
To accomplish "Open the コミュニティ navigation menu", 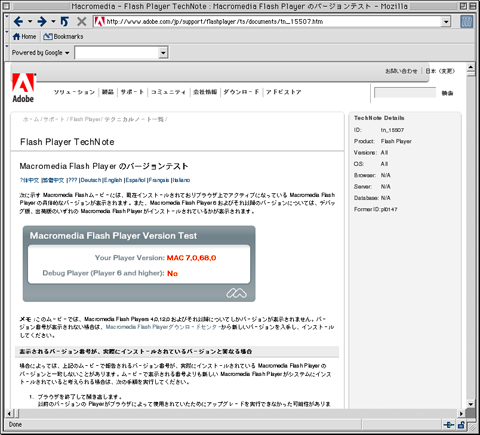I will point(168,92).
